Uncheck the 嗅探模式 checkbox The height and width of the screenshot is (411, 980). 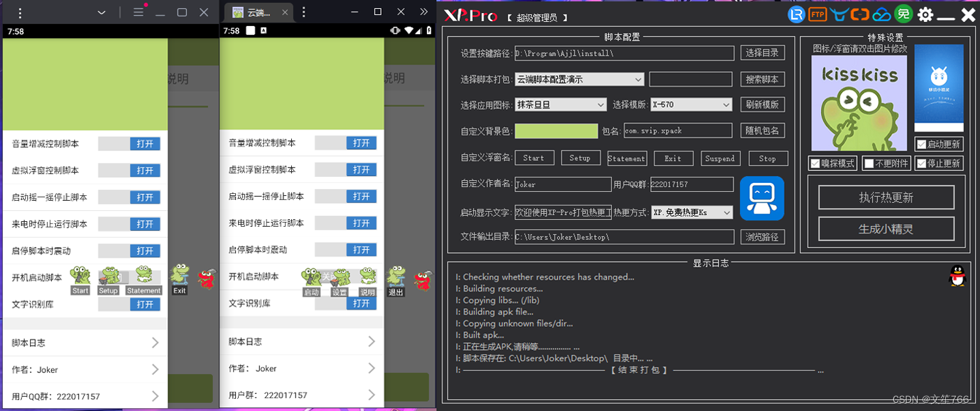pos(815,164)
